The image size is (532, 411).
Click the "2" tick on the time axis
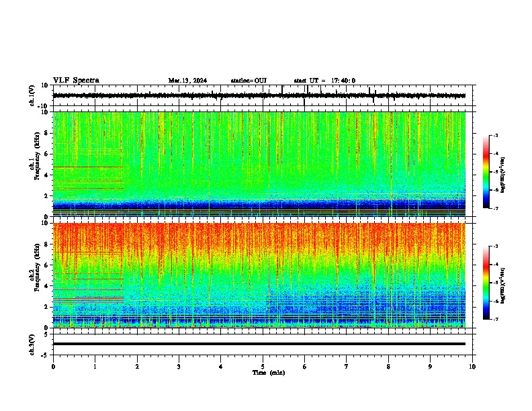tap(137, 367)
